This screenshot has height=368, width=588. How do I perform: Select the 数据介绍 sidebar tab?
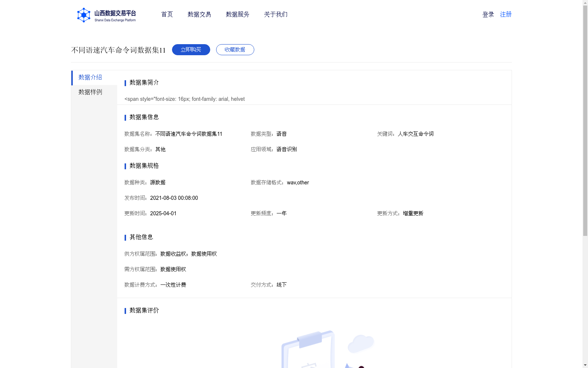tap(94, 77)
